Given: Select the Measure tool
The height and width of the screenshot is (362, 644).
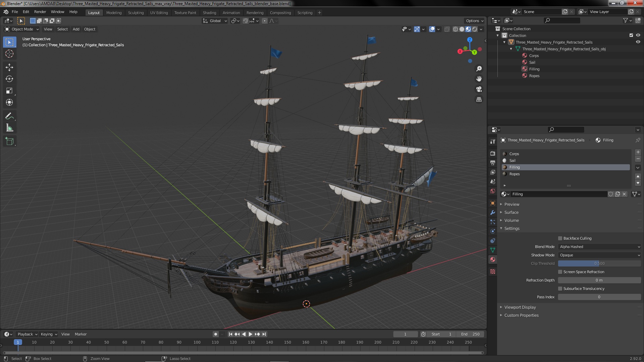Looking at the screenshot, I should coord(9,128).
